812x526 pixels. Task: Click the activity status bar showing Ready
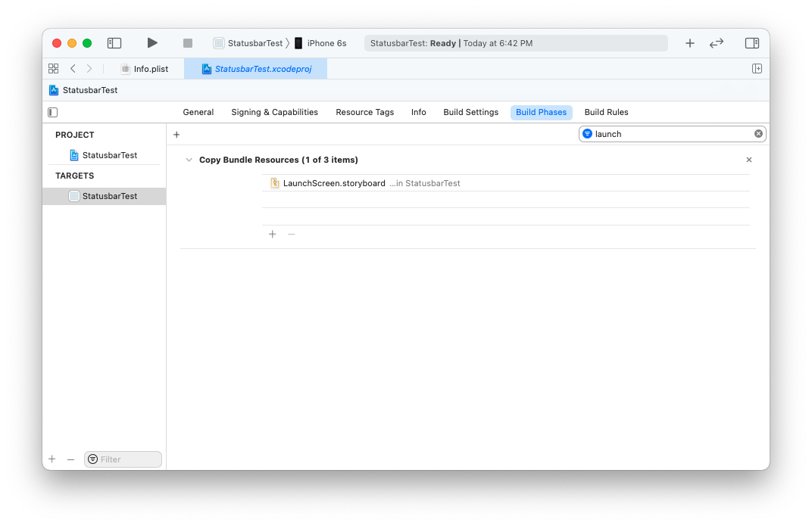pyautogui.click(x=516, y=43)
